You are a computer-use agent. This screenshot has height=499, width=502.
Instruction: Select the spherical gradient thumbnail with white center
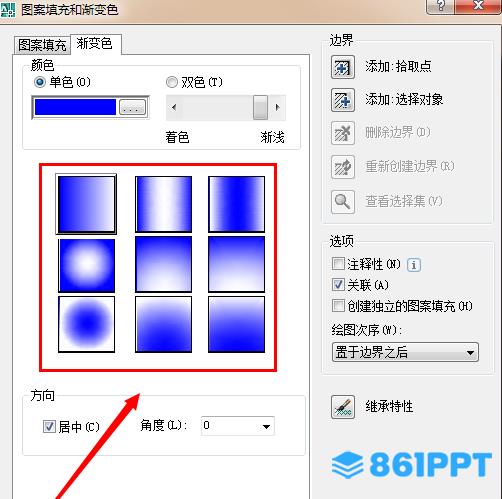point(87,265)
